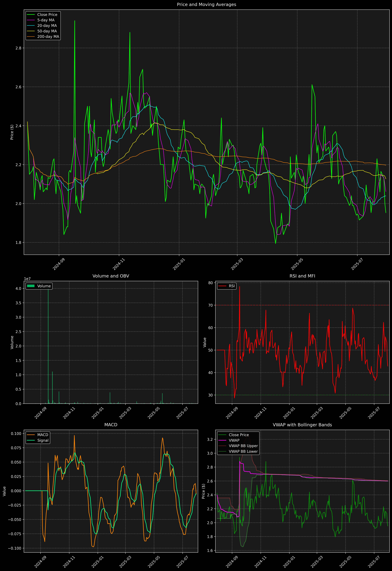The height and width of the screenshot is (571, 392).
Task: Select the Volume legend entry
Action: 39,286
